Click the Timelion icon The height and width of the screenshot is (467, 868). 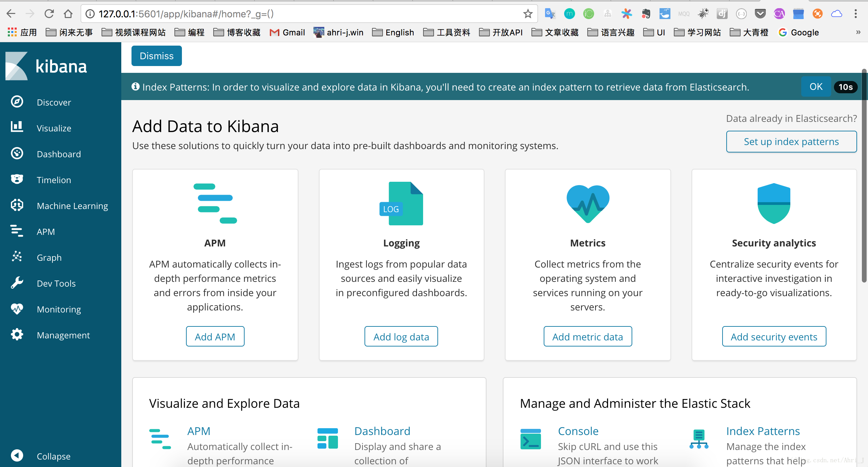(17, 179)
